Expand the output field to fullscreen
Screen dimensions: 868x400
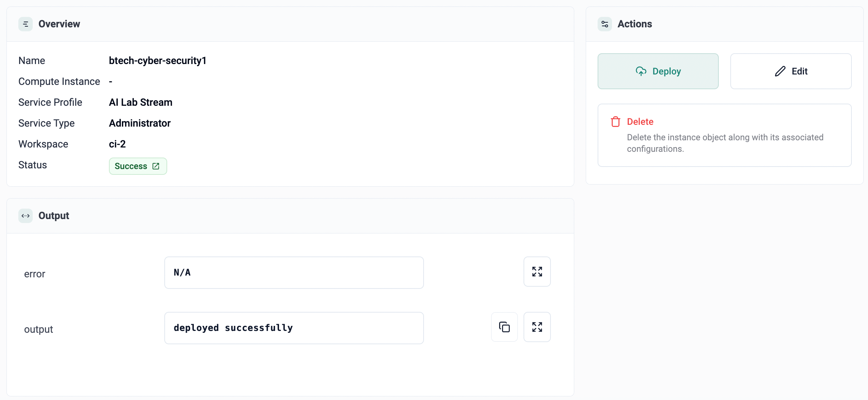537,327
